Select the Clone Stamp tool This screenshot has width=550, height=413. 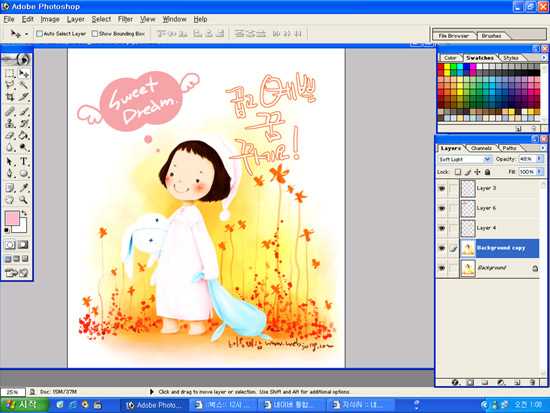click(x=10, y=123)
